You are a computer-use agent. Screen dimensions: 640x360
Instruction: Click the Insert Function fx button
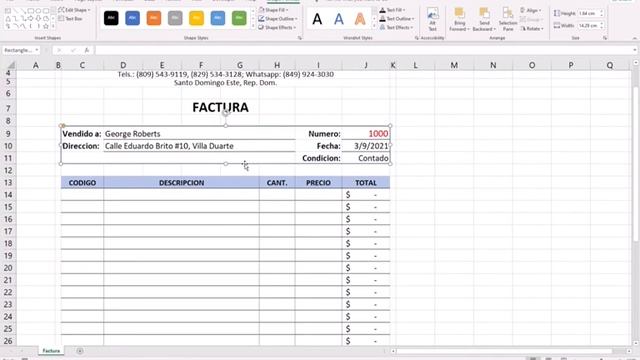pyautogui.click(x=87, y=50)
